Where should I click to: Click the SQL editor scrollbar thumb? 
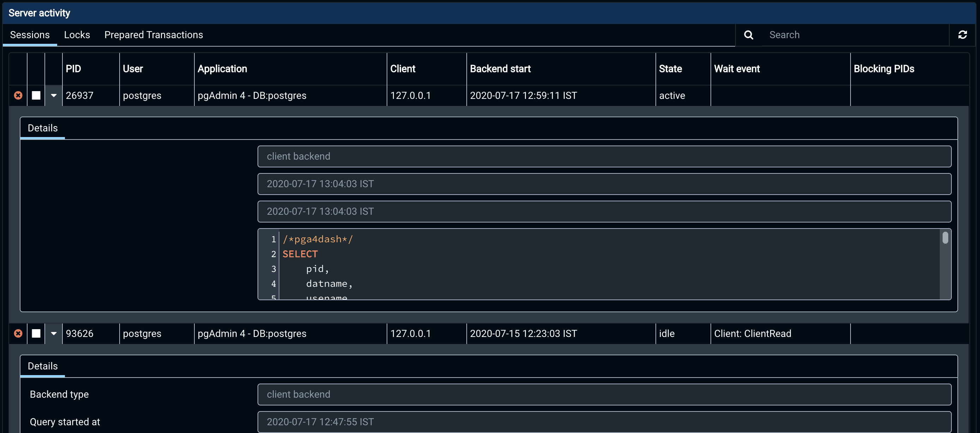(945, 238)
